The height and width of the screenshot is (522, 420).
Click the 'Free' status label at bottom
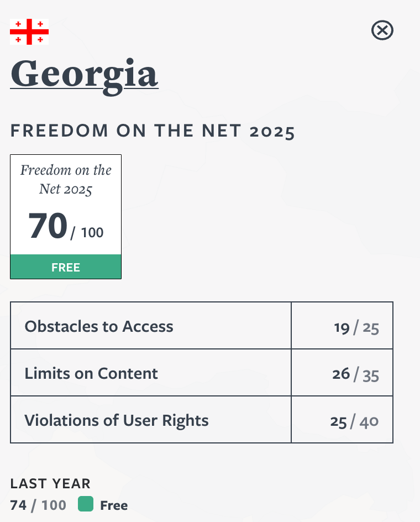[x=114, y=505]
